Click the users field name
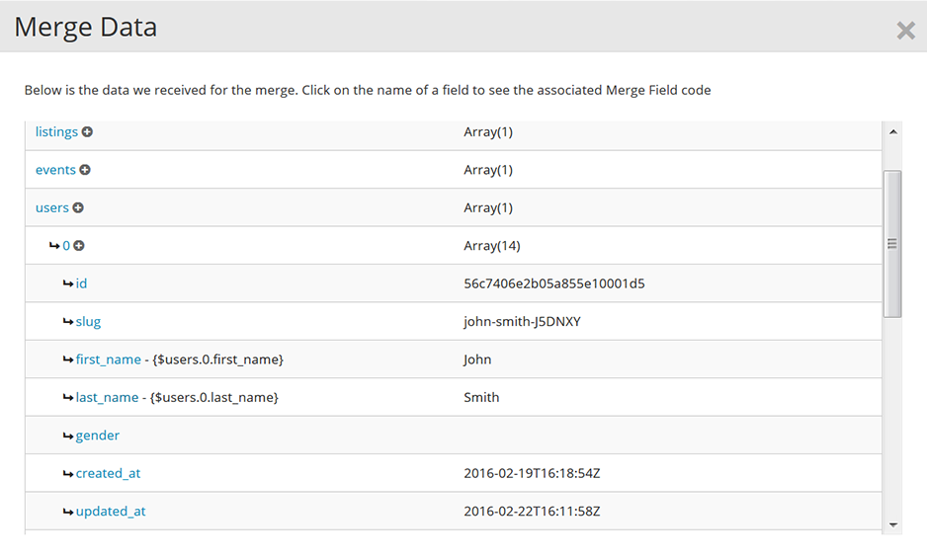927x560 pixels. tap(52, 208)
